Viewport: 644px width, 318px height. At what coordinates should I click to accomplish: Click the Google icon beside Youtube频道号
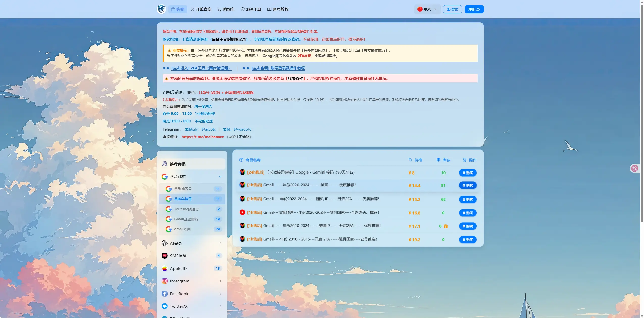click(x=169, y=209)
